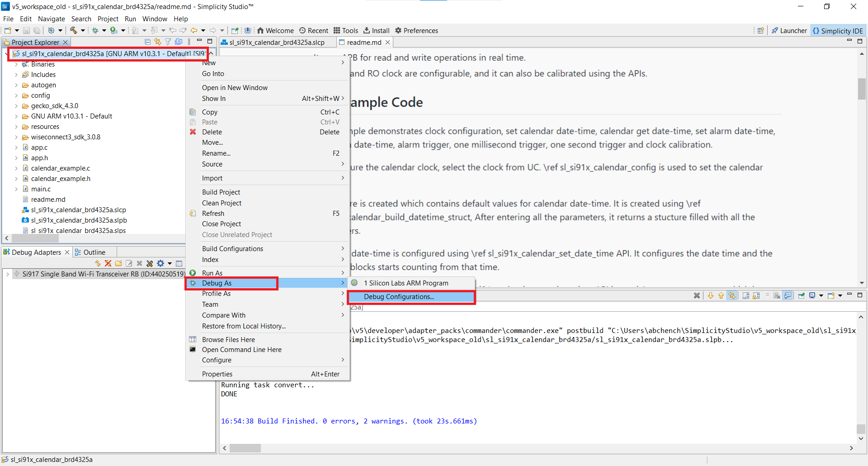Image resolution: width=868 pixels, height=466 pixels.
Task: Expand the Si917 Wi-Fi Transceiver adapter node
Action: (x=8, y=274)
